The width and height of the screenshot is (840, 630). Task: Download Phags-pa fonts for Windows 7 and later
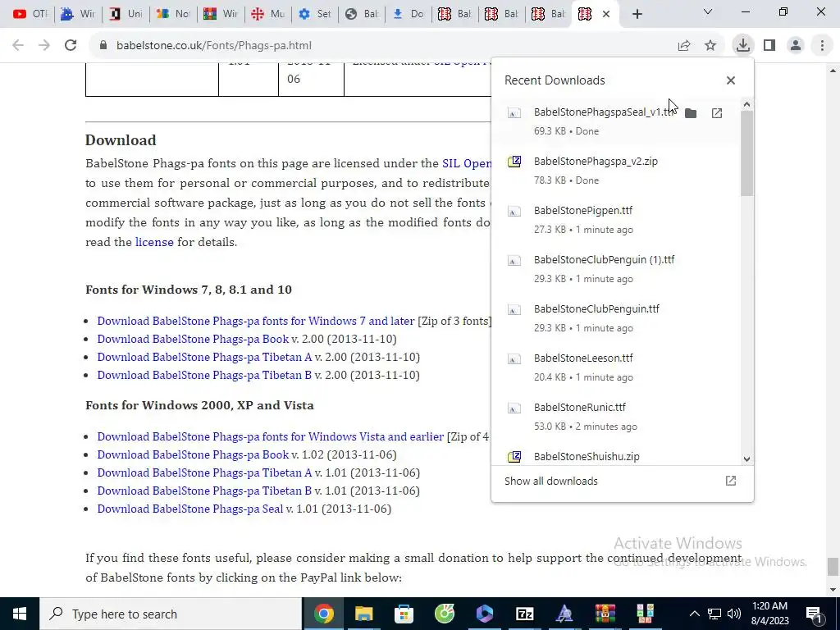click(x=256, y=321)
